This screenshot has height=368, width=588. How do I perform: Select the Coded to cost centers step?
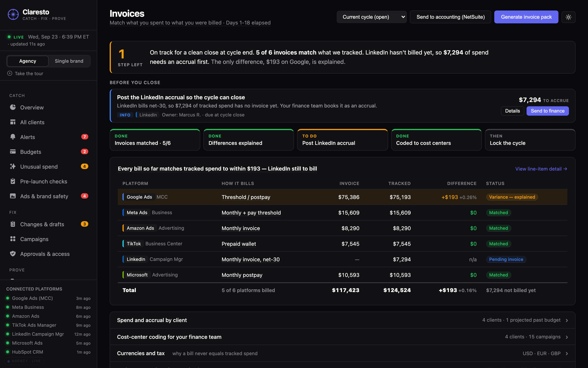point(436,140)
